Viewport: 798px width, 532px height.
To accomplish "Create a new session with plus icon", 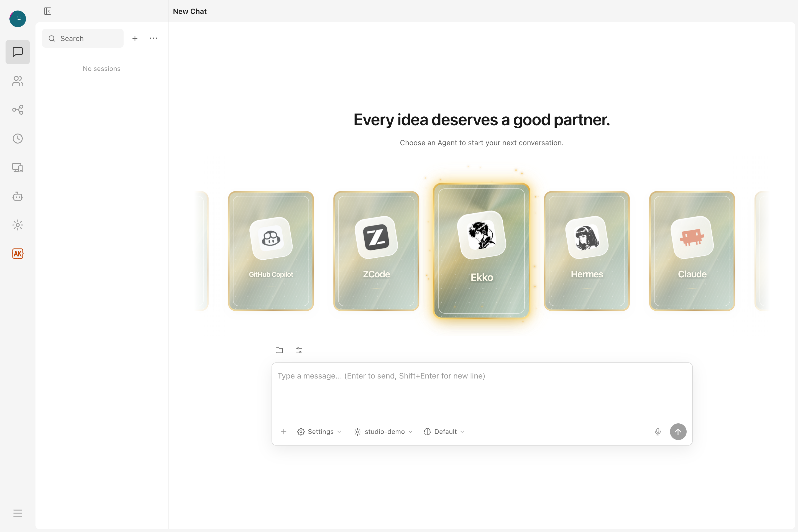I will tap(135, 38).
